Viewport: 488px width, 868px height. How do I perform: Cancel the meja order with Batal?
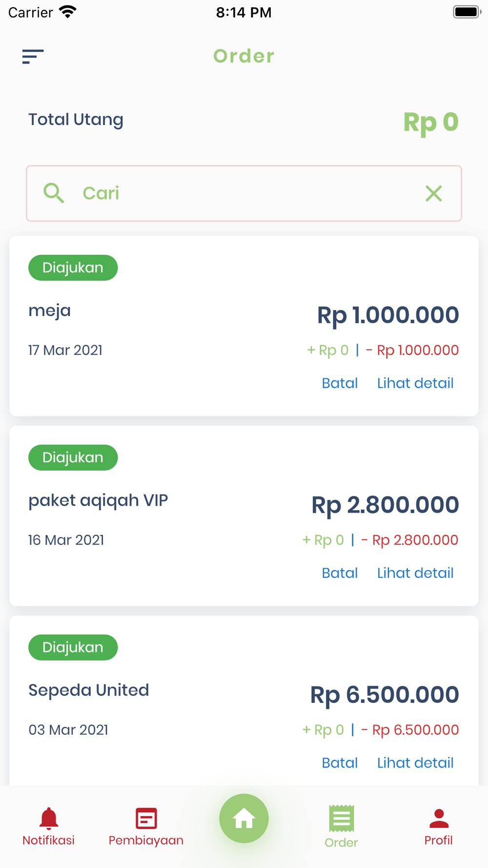point(340,383)
